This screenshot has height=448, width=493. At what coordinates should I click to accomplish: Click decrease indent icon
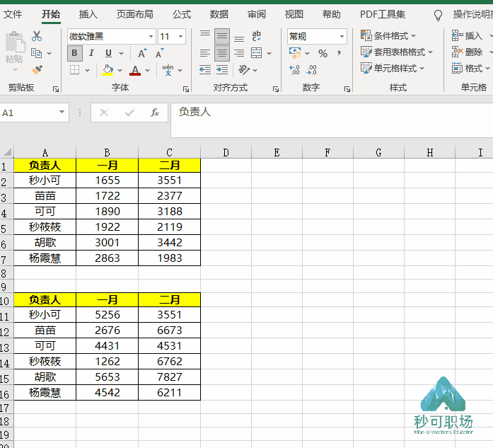click(205, 70)
